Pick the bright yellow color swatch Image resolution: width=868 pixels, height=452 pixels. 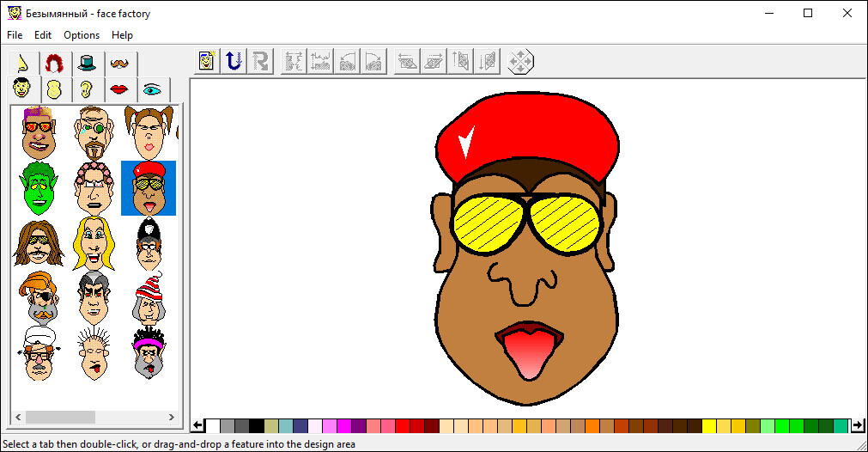709,425
